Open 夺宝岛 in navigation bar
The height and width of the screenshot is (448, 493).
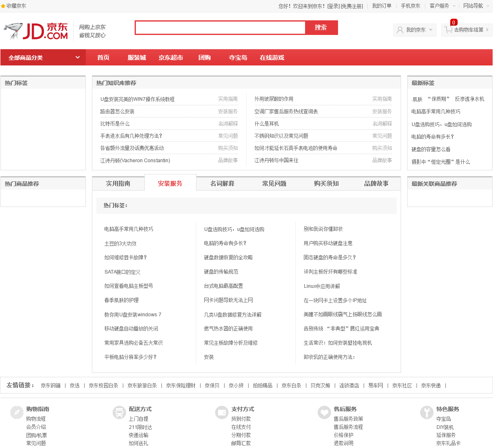[238, 58]
